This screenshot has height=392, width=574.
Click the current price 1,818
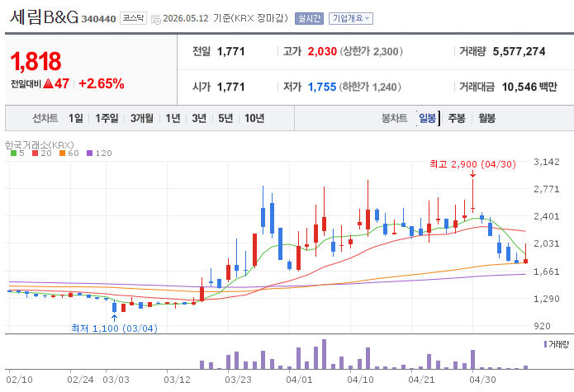36,61
